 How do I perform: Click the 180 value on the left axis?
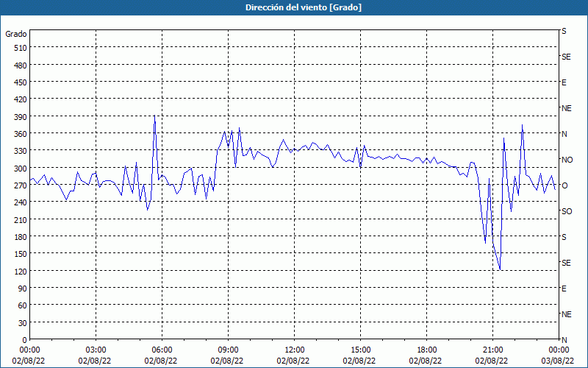coord(20,237)
